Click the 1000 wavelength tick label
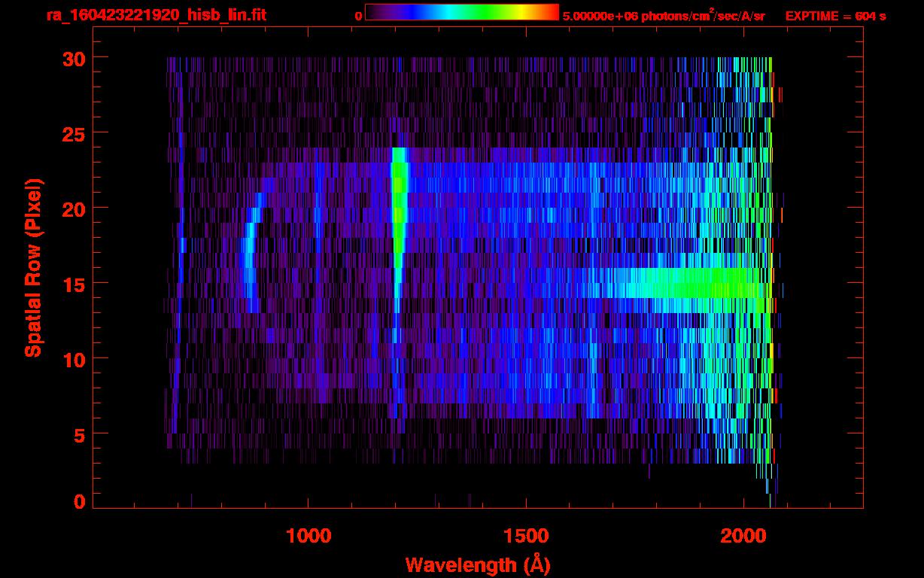 coord(309,535)
